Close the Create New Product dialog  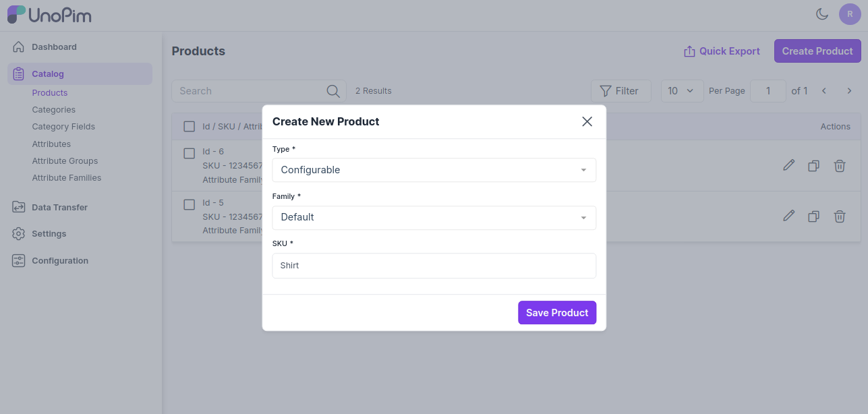(587, 121)
